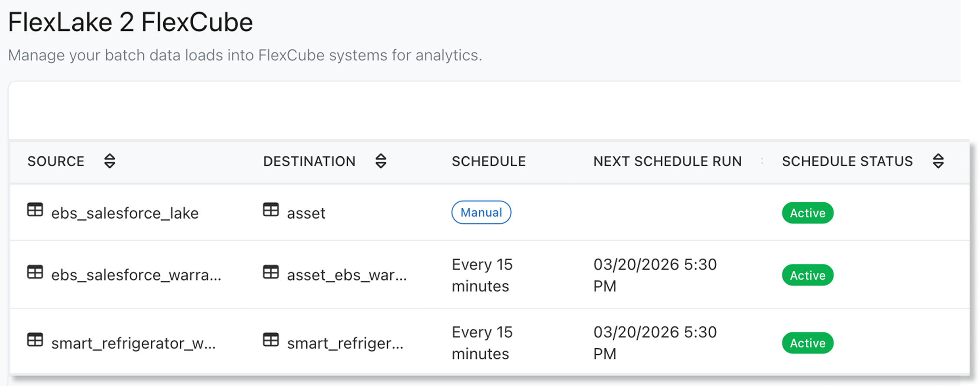Click Every 15 minutes in ebs_salesforce_warra... row
Screen dimensions: 980x386
(x=482, y=275)
